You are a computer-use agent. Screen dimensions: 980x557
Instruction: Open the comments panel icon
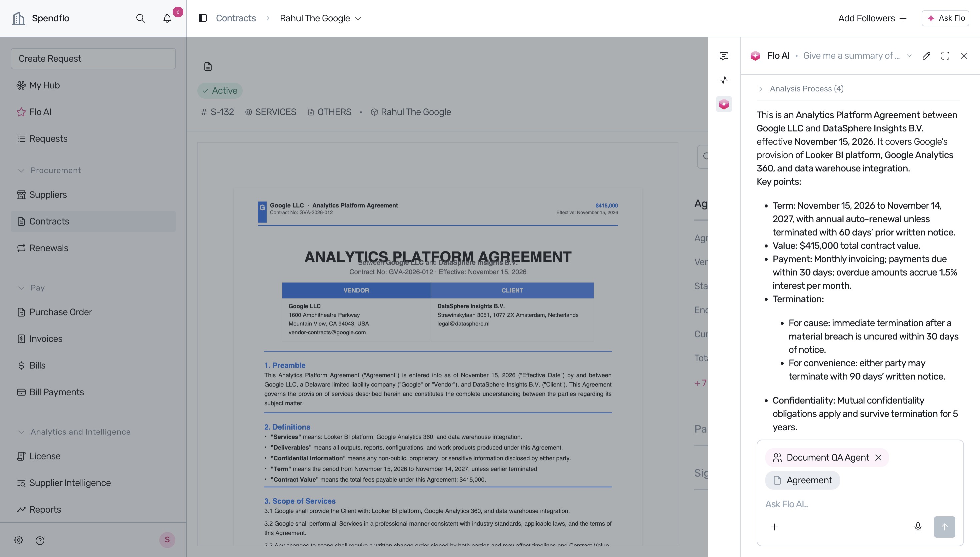(724, 56)
